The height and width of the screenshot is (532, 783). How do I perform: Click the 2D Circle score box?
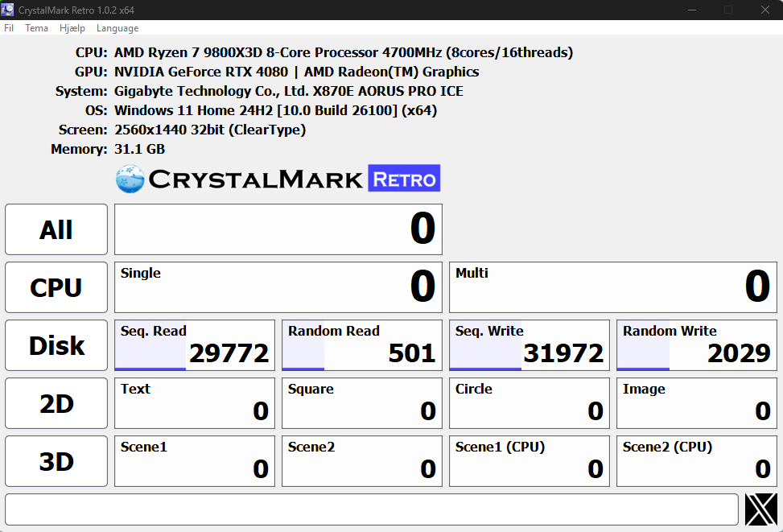pos(530,403)
